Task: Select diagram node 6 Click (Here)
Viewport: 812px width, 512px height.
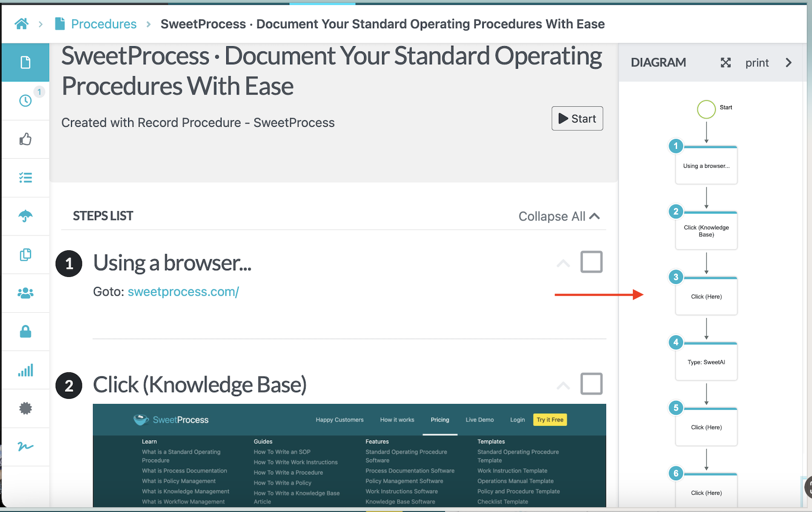Action: click(x=706, y=491)
